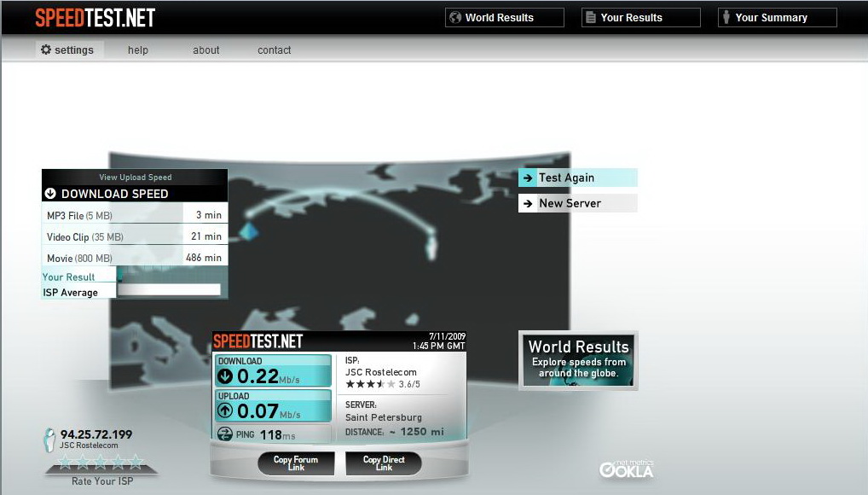This screenshot has width=868, height=495.
Task: Open the World Results explore speeds banner
Action: [x=578, y=360]
